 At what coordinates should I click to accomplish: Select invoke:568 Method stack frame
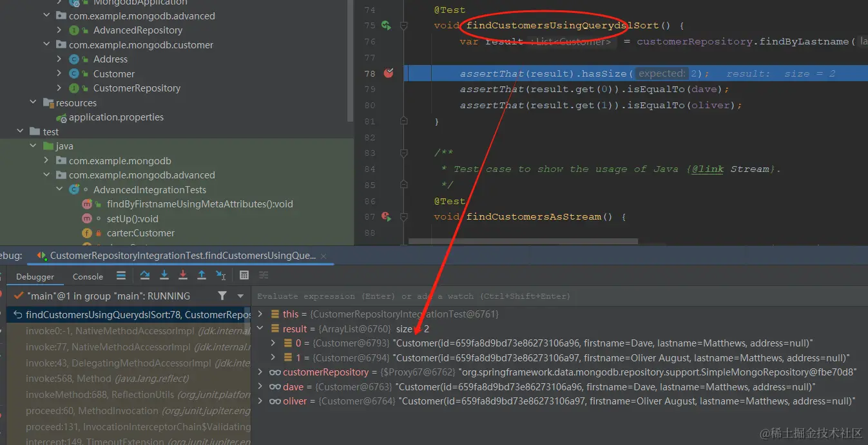coord(129,379)
